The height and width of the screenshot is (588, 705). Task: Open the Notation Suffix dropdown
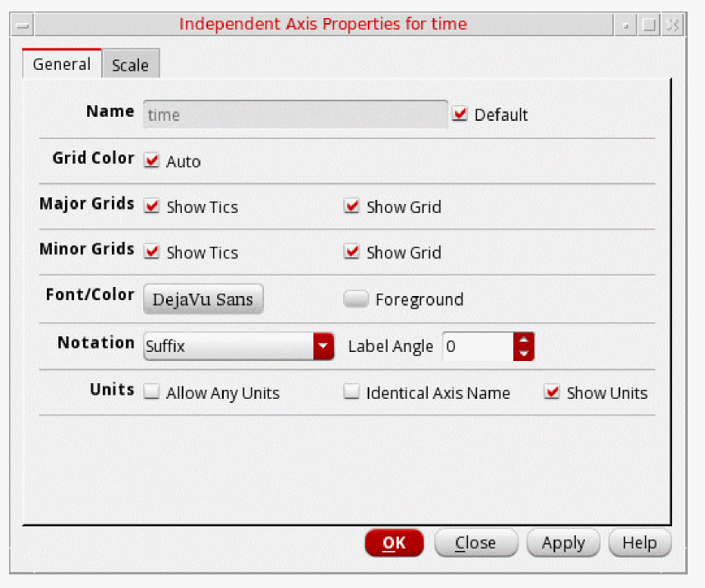[x=239, y=346]
